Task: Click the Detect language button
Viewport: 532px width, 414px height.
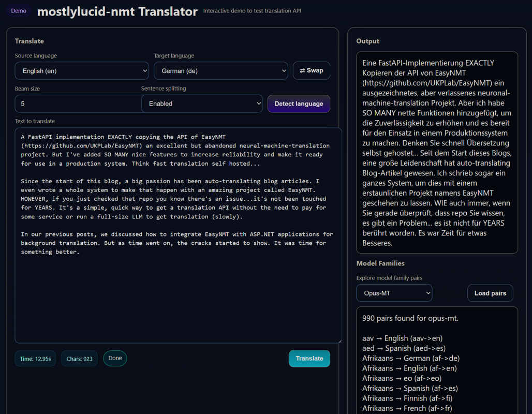Action: (x=299, y=103)
